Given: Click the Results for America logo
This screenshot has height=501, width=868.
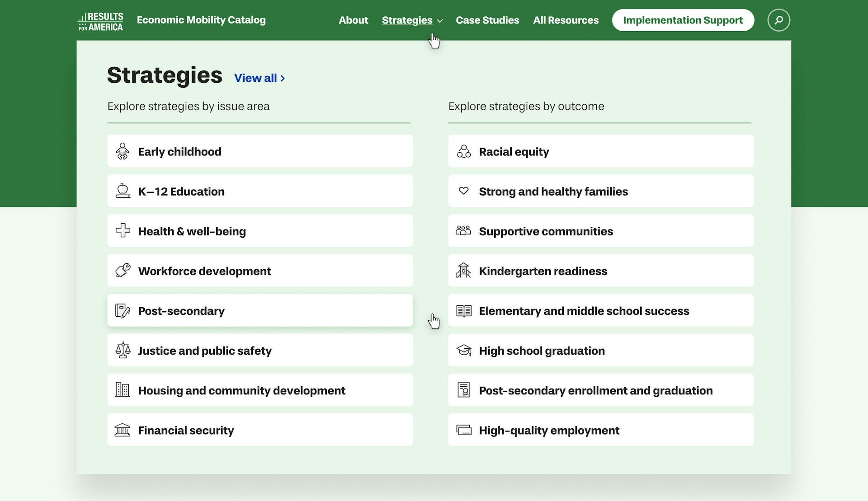Looking at the screenshot, I should click(x=100, y=21).
